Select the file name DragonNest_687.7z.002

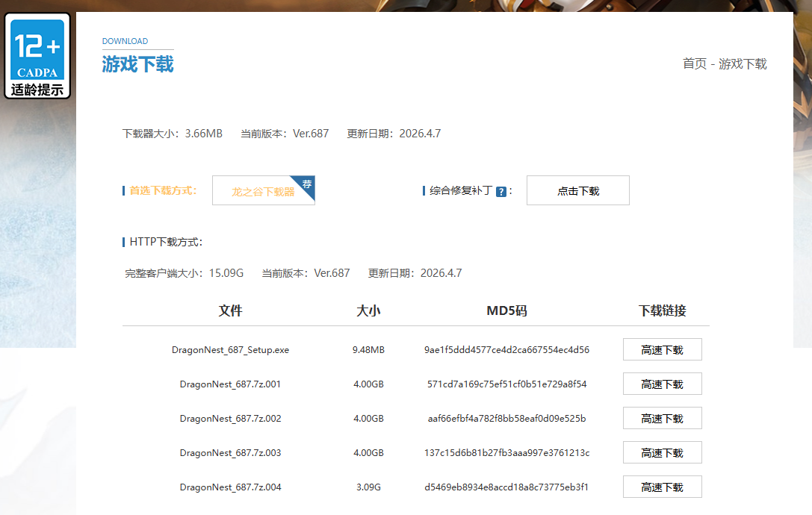click(x=230, y=418)
